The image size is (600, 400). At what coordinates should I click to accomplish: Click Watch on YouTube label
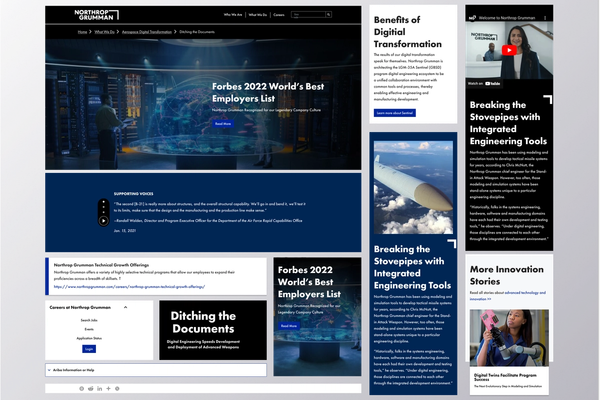click(484, 83)
